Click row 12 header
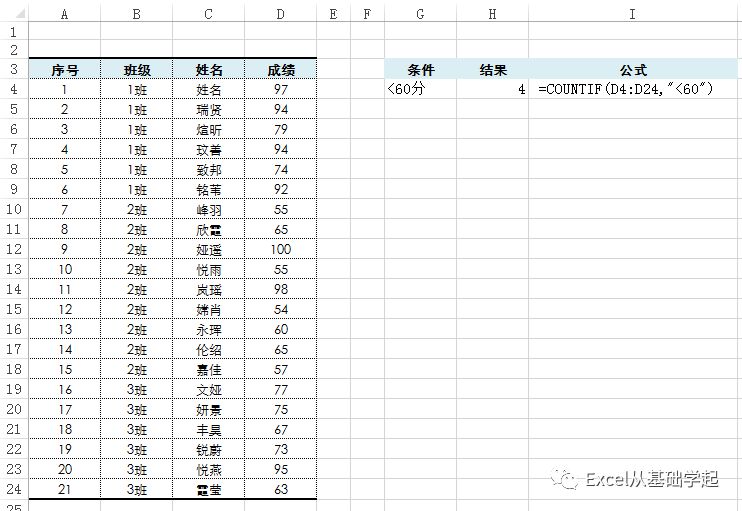Viewport: 742px width, 511px height. (x=14, y=249)
